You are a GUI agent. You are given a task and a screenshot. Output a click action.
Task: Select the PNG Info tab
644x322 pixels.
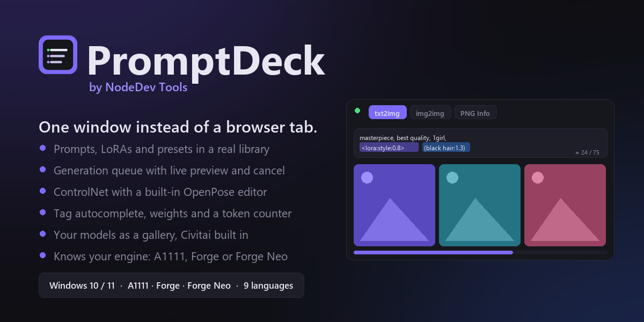(x=475, y=113)
